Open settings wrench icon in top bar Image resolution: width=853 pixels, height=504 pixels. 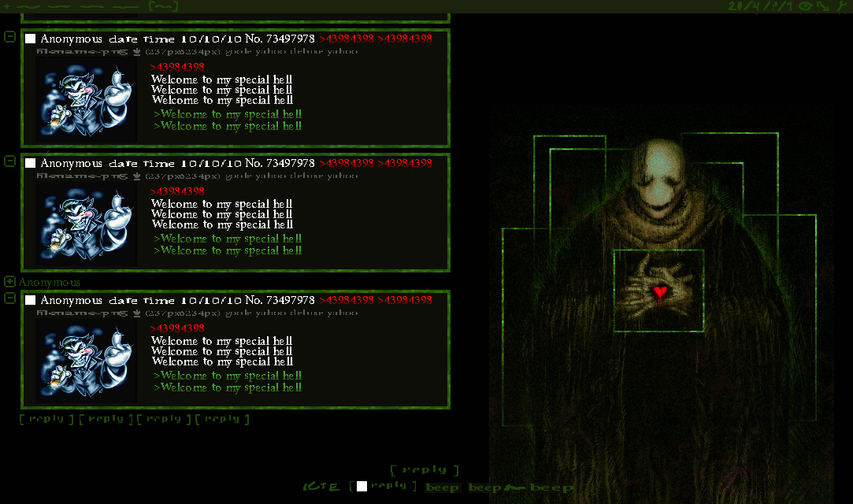click(841, 6)
